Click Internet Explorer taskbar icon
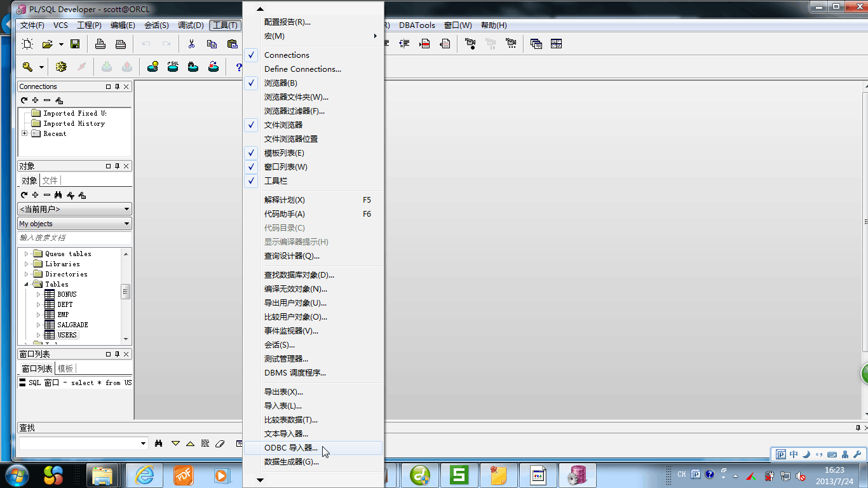868x488 pixels. point(144,475)
